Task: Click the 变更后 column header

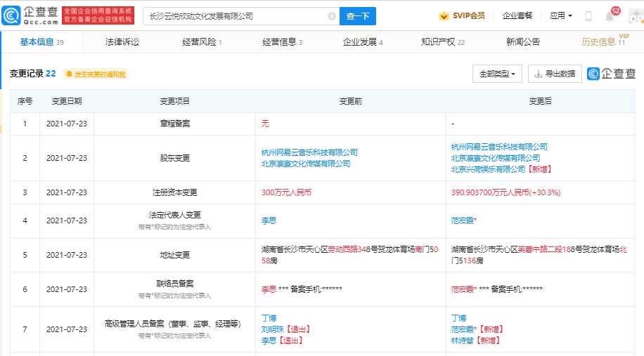Action: pos(540,101)
